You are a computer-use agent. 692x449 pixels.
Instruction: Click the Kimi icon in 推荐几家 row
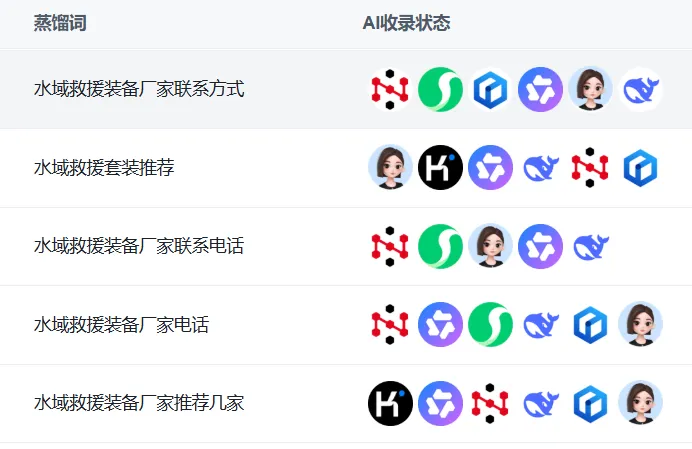390,403
